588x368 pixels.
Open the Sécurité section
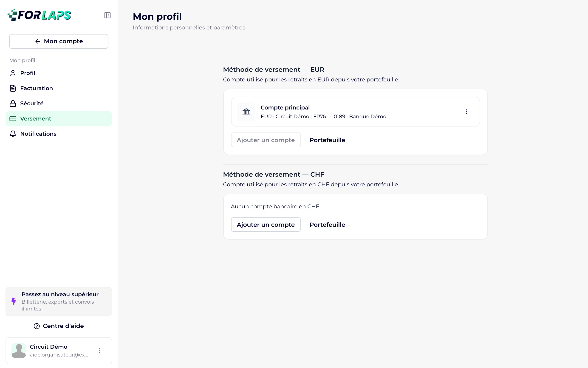click(59, 103)
